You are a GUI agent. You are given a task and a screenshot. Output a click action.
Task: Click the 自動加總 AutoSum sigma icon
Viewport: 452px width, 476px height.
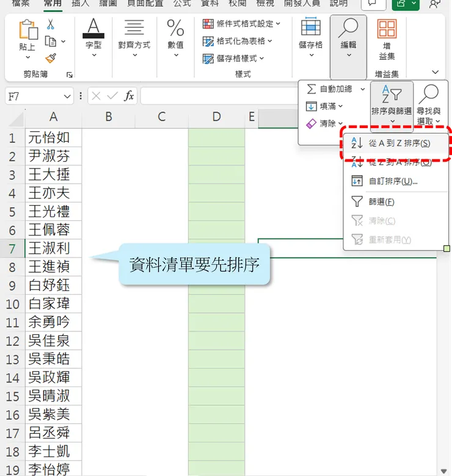[311, 89]
